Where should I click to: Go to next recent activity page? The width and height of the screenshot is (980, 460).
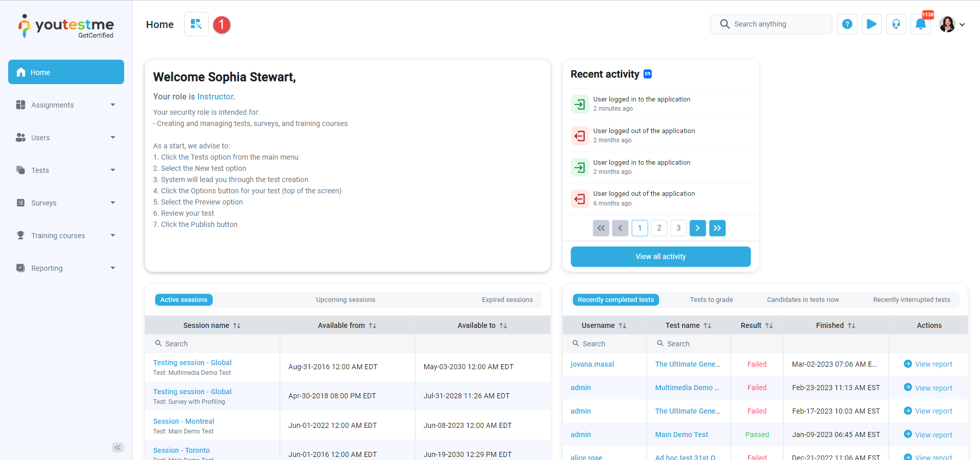click(x=697, y=228)
